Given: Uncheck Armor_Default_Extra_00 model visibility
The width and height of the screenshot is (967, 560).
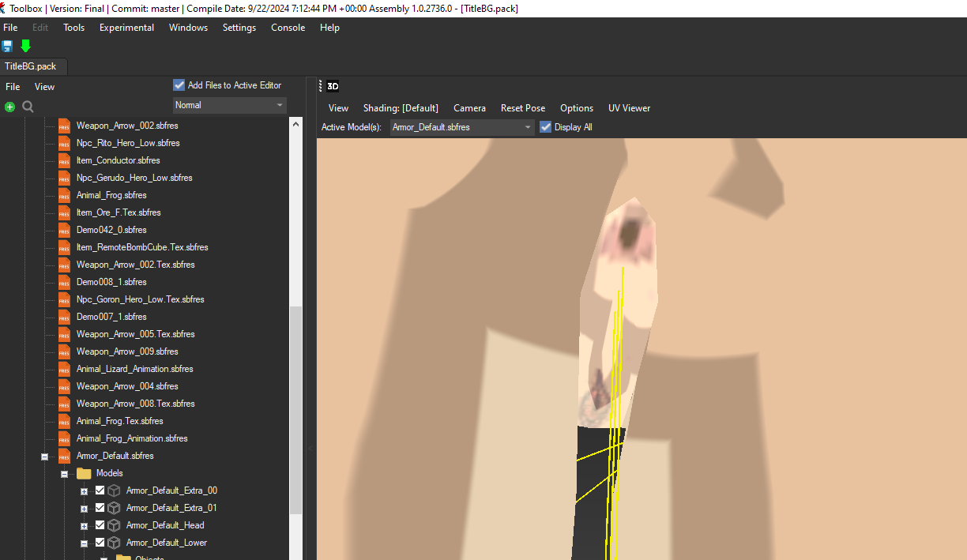Looking at the screenshot, I should [x=100, y=490].
